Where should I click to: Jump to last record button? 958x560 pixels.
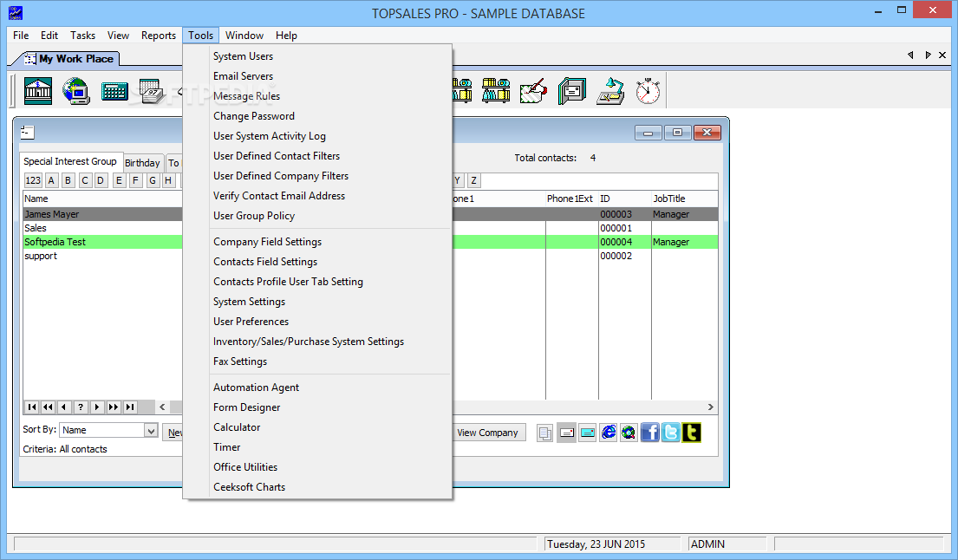[x=130, y=407]
